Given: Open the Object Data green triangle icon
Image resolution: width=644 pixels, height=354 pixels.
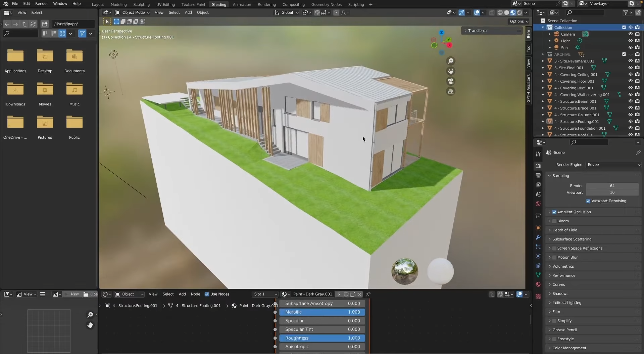Looking at the screenshot, I should (538, 275).
